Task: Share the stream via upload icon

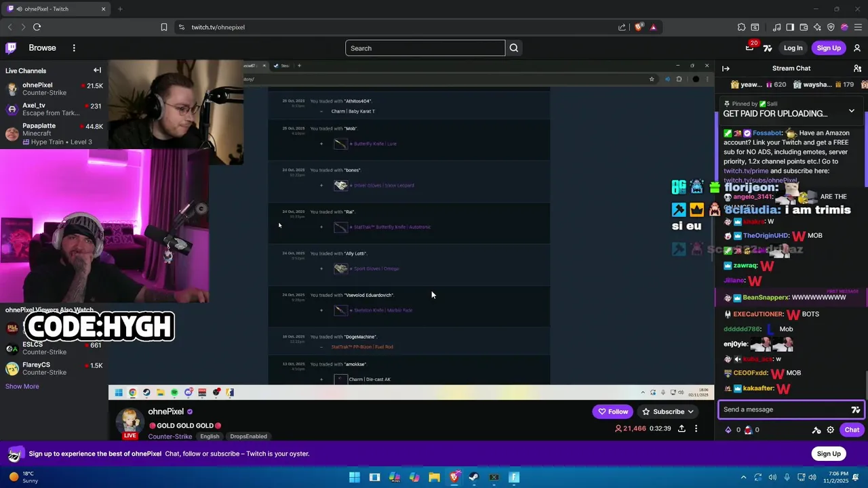Action: [x=682, y=428]
